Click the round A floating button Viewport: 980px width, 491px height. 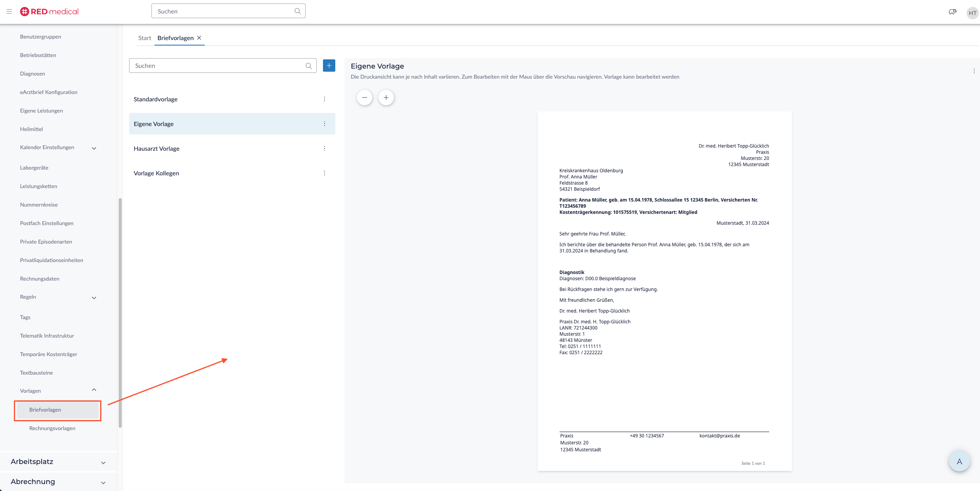(x=959, y=461)
